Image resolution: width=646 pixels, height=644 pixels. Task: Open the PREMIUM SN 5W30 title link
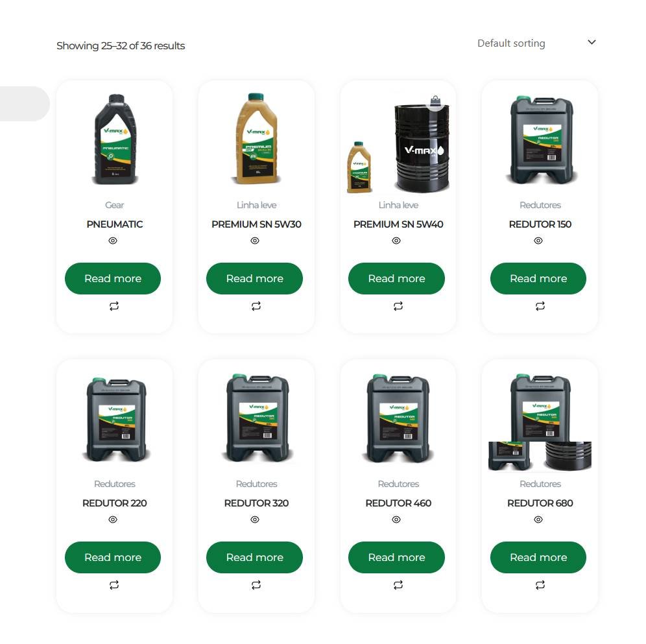256,224
